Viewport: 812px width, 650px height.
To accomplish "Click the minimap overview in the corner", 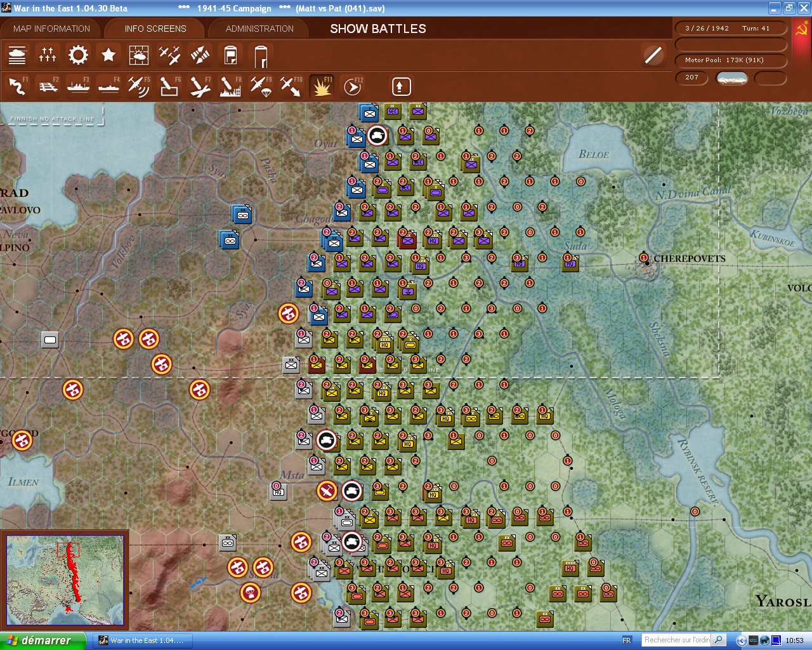I will click(65, 580).
